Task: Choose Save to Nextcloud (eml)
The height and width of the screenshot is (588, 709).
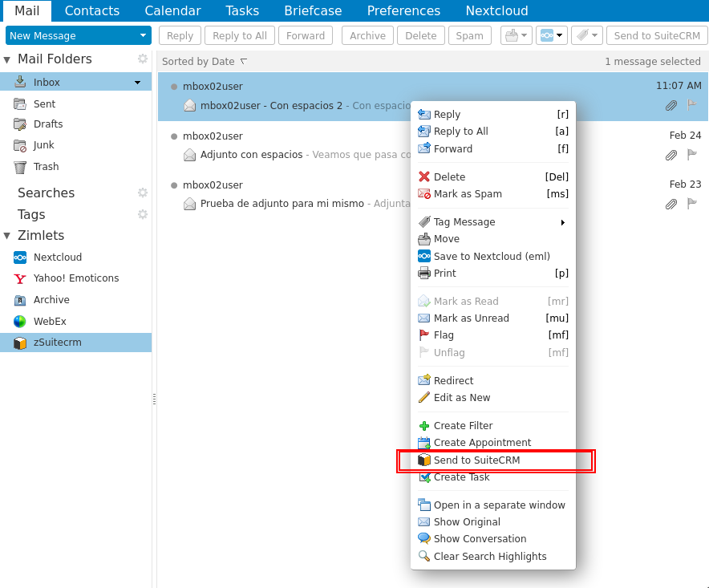Action: pos(493,257)
